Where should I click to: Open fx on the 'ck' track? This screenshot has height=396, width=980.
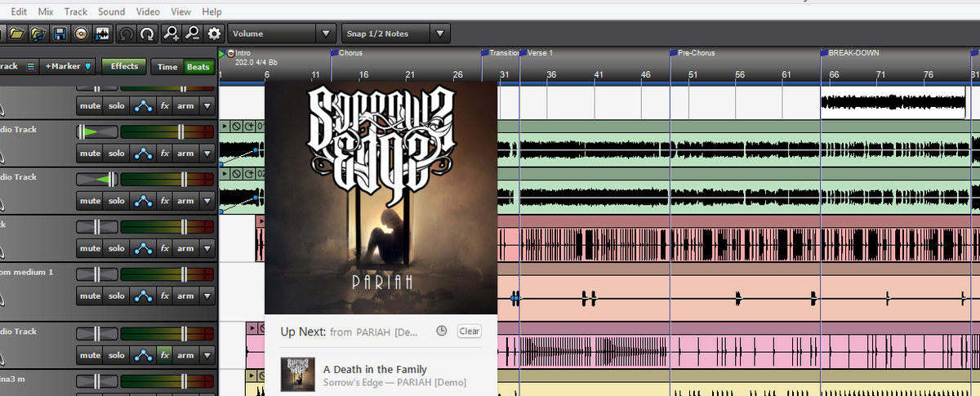coord(164,248)
